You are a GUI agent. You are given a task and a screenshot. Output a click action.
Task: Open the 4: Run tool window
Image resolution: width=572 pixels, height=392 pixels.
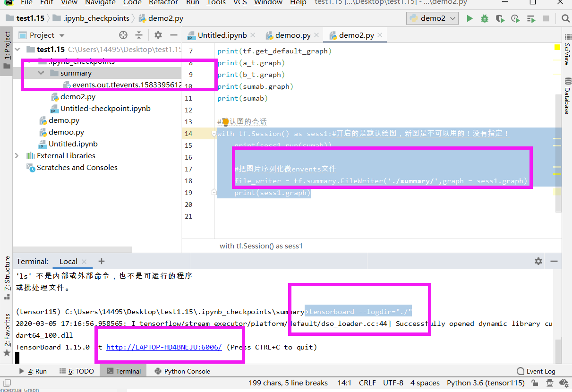[33, 371]
